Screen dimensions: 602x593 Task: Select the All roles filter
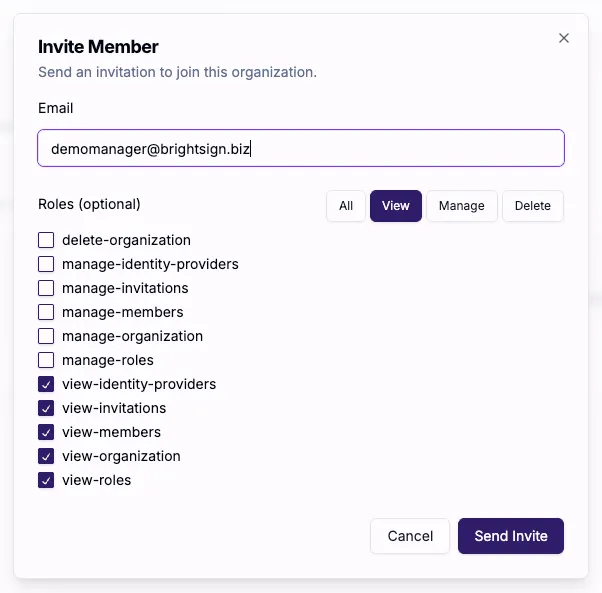[346, 206]
